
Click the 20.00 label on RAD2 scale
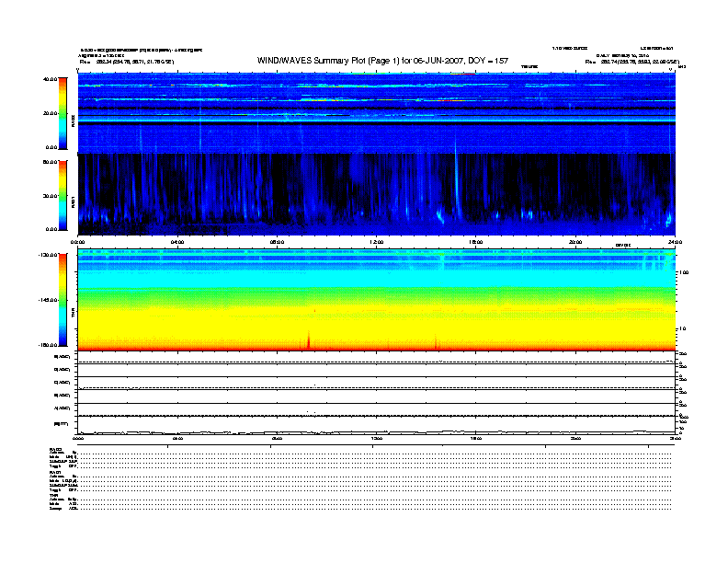tap(50, 113)
